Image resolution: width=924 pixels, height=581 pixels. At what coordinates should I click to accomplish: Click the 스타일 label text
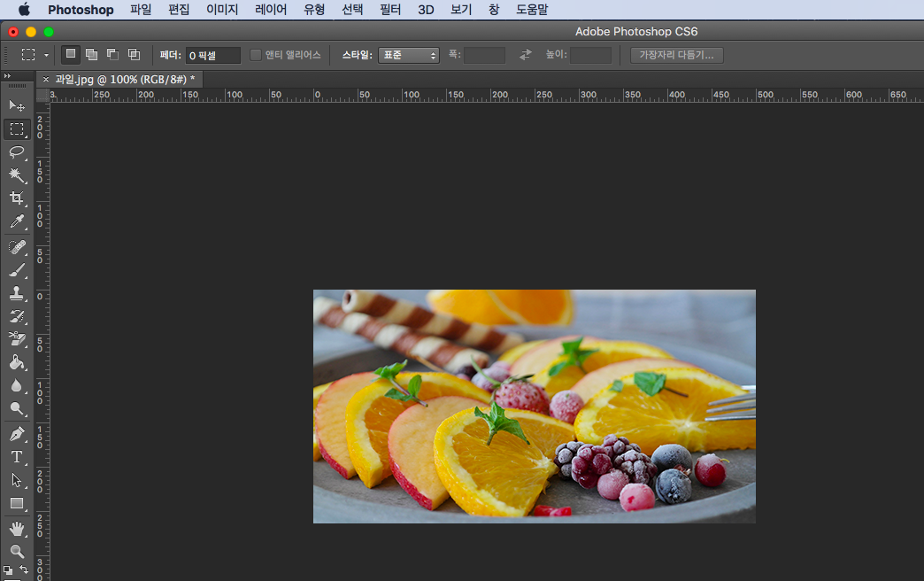[357, 55]
